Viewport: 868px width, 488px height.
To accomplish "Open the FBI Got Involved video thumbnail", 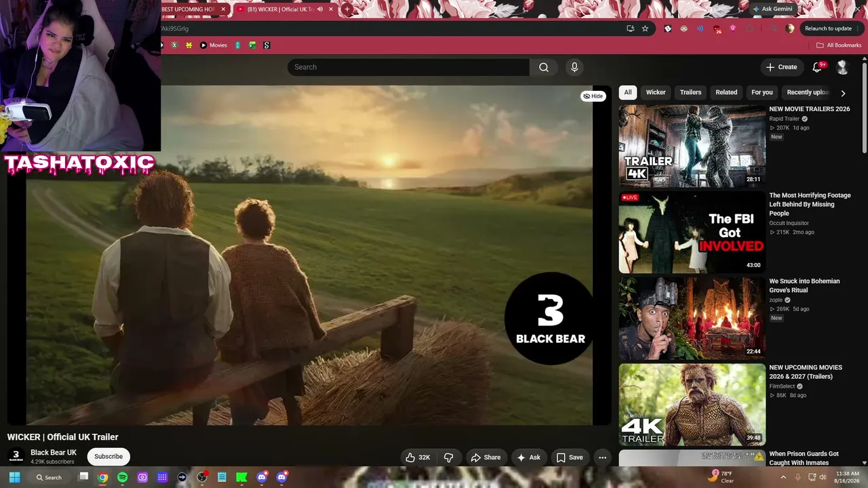I will point(692,232).
